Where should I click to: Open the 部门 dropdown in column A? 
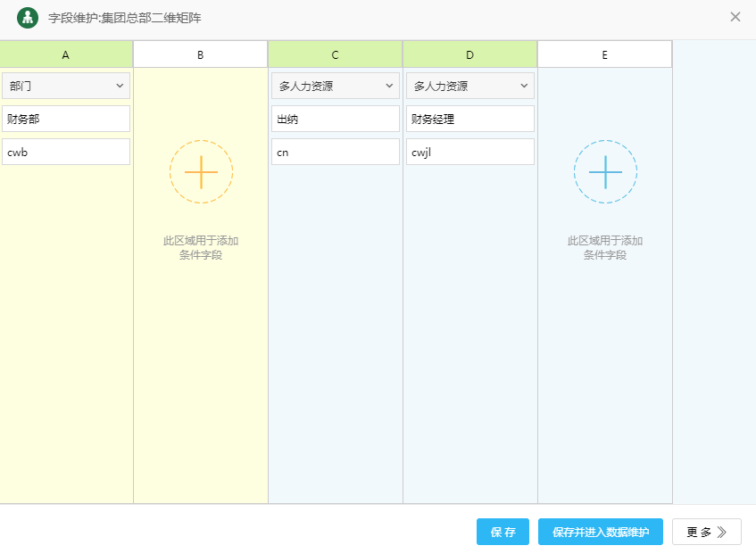[x=66, y=87]
